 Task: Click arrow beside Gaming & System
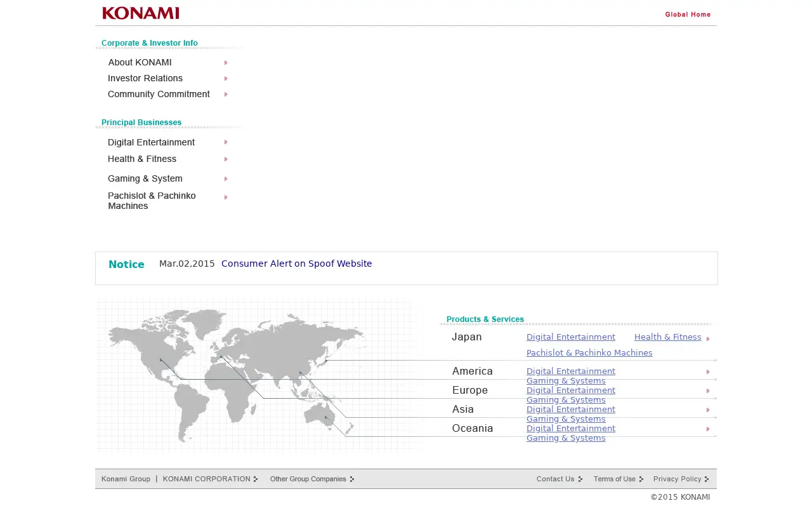226,179
